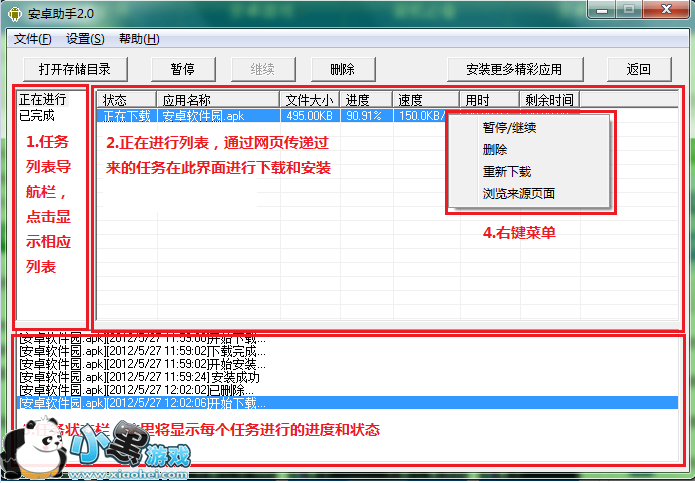Sort by the 应用名称 column header
This screenshot has width=695, height=483.
coord(218,100)
